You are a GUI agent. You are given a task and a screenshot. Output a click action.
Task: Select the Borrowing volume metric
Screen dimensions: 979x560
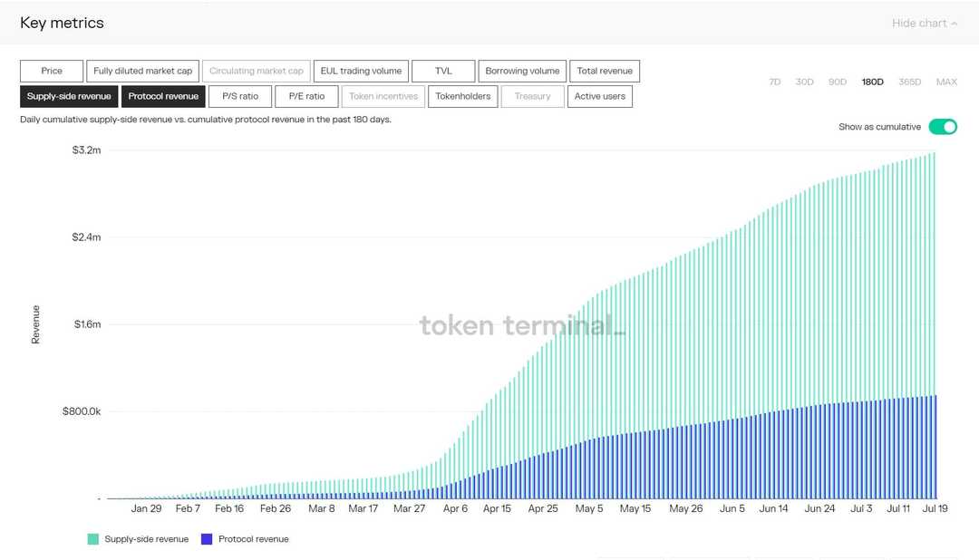tap(522, 71)
